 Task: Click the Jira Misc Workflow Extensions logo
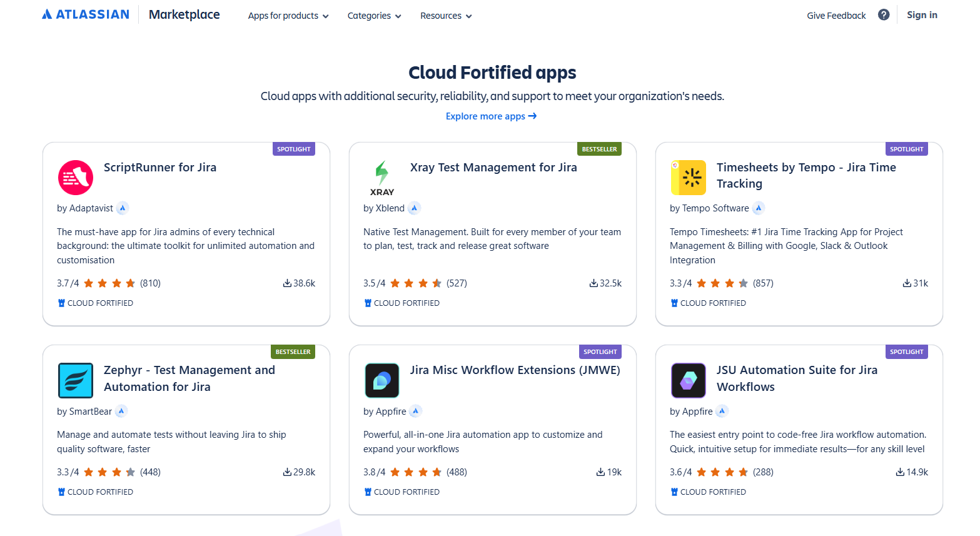(x=382, y=380)
